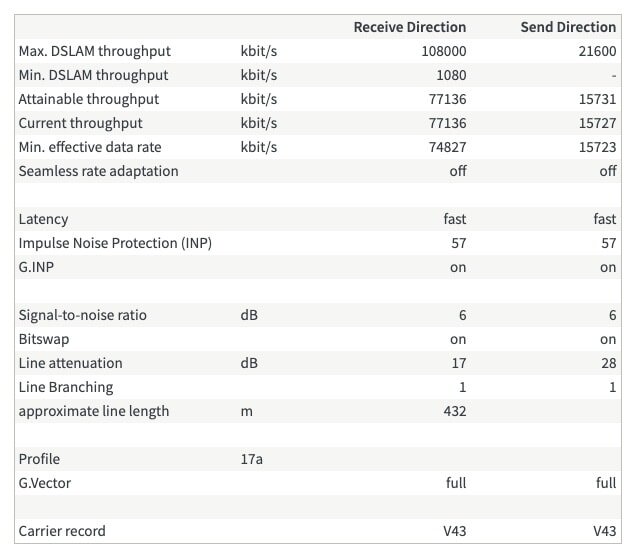Click the Impulse Noise Protection (INP) label
The width and height of the screenshot is (644, 558).
[x=115, y=243]
